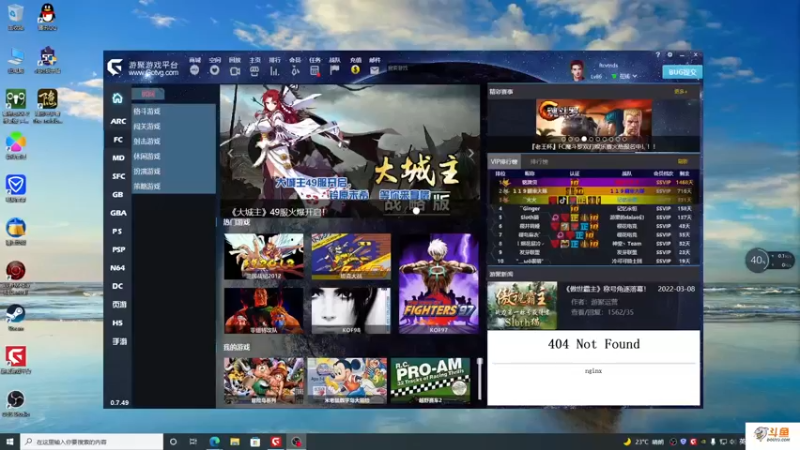
Task: Select the FC platform tab
Action: click(118, 139)
